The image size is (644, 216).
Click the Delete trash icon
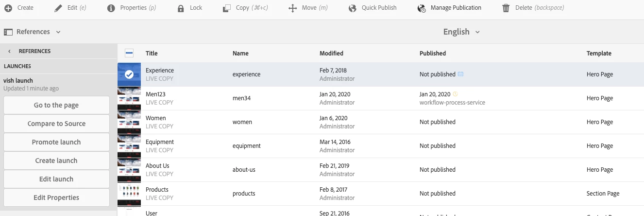coord(506,8)
